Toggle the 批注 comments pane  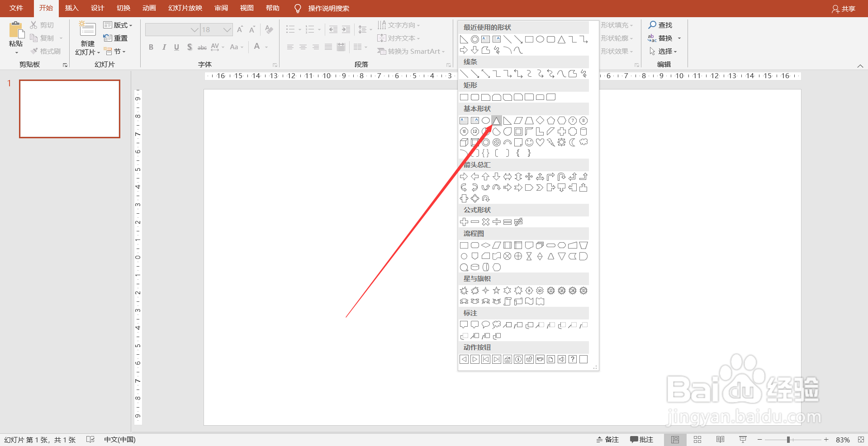(x=642, y=440)
